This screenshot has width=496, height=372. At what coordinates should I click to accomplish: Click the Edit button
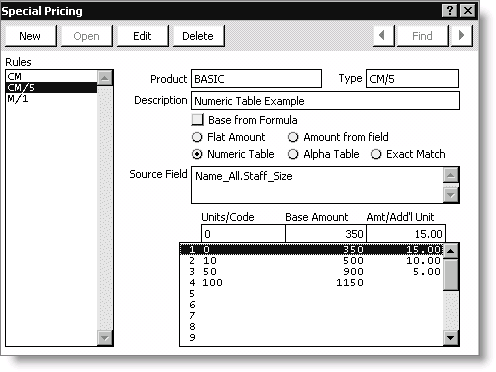point(142,36)
